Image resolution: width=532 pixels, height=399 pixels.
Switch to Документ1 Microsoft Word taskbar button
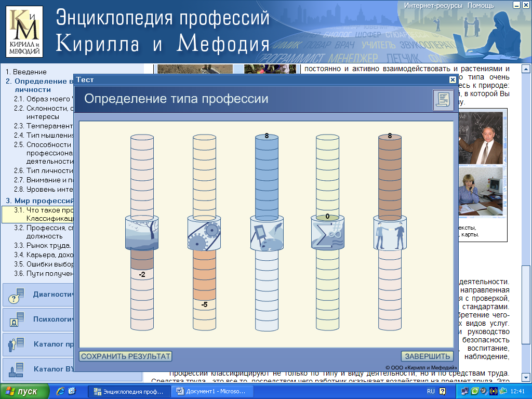(x=212, y=392)
